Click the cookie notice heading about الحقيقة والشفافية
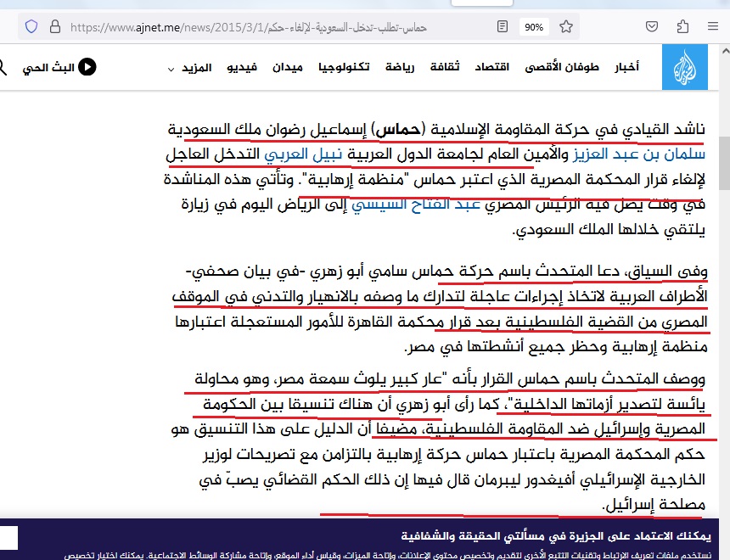Screen dimensions: 730x560 coord(556,536)
